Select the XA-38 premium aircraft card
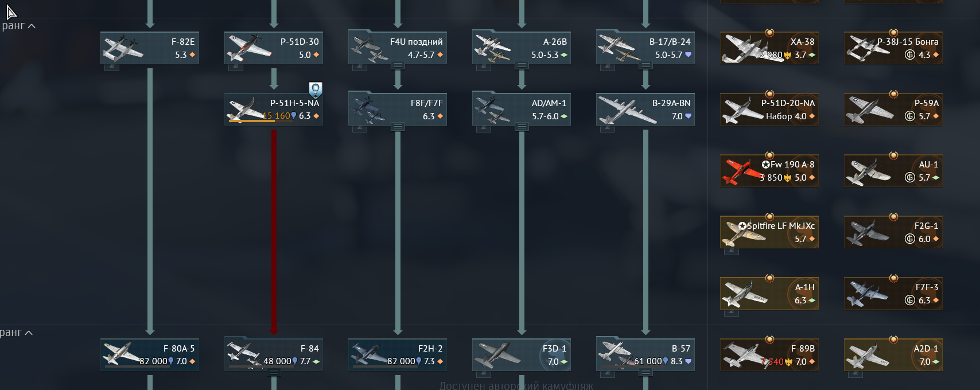Screen dimensions: 980x390 point(769,48)
